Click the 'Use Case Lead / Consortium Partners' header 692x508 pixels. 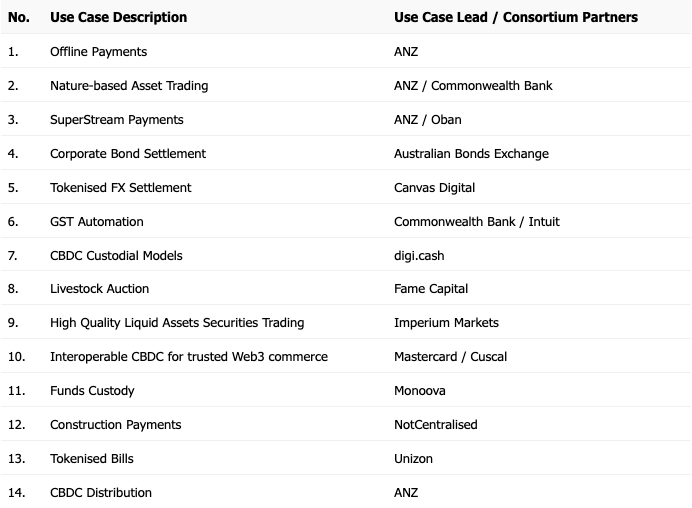click(x=515, y=17)
